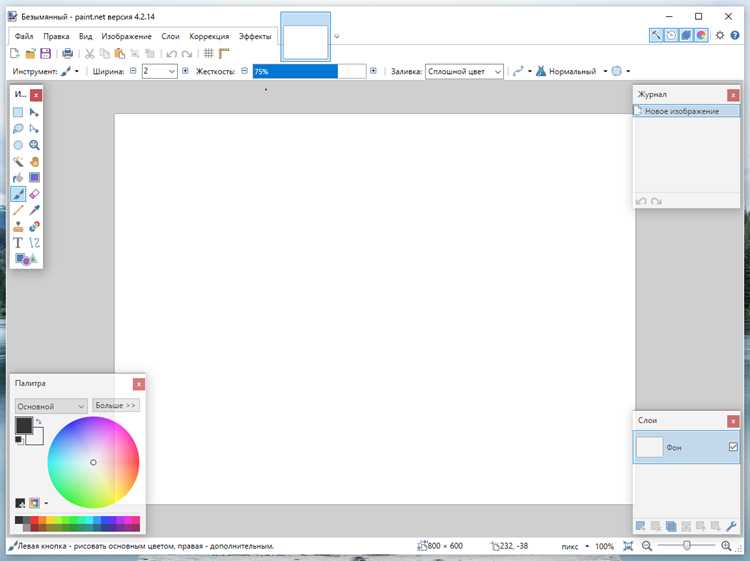Toggle the pixel grid view icon
Viewport: 750px width, 561px height.
pos(209,54)
